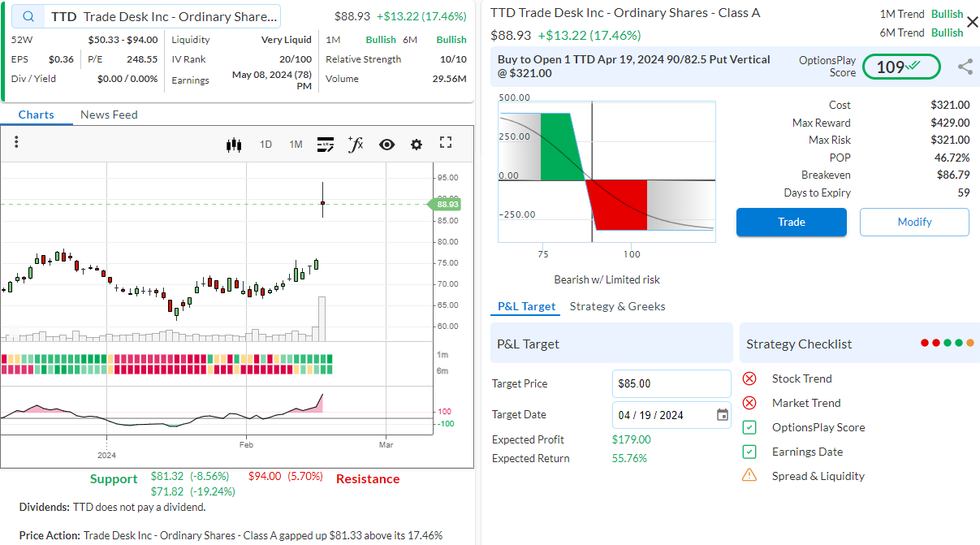
Task: Switch to the Charts tab
Action: [37, 115]
